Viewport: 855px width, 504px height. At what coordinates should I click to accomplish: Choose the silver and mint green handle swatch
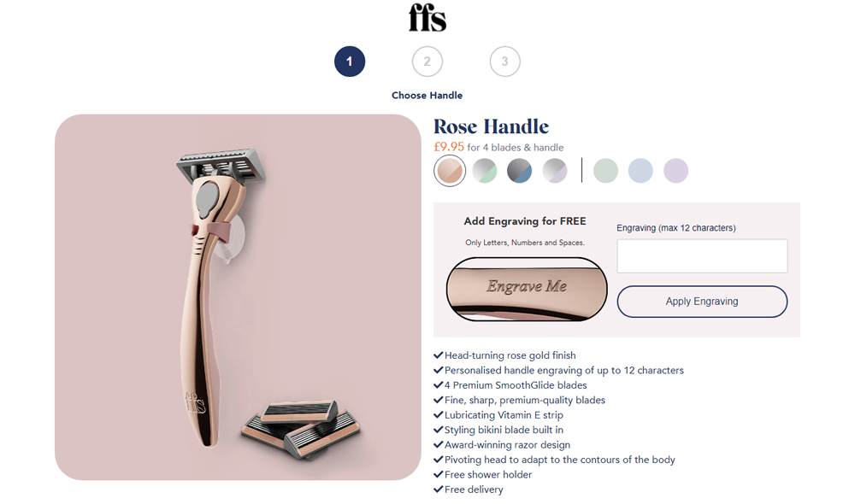(x=485, y=171)
